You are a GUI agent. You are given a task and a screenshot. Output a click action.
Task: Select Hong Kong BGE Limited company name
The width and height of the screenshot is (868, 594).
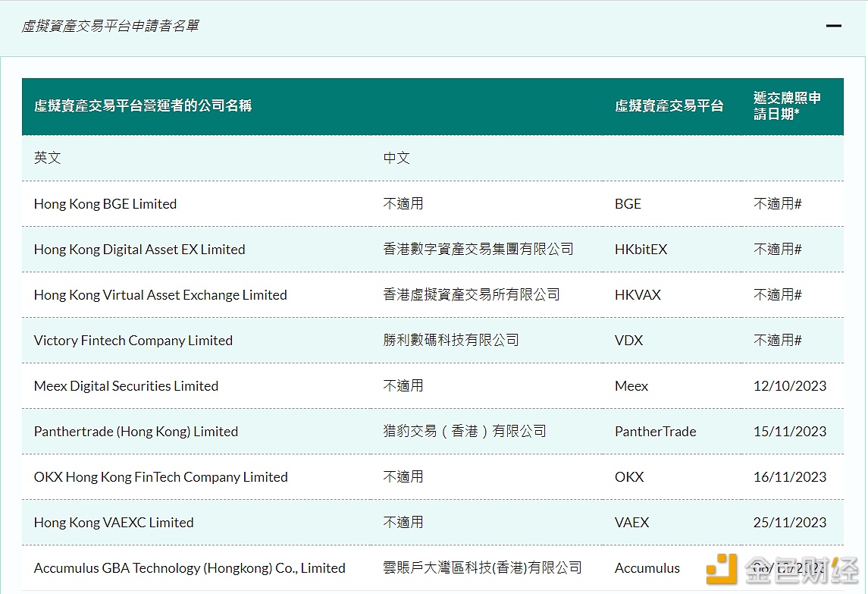tap(105, 204)
